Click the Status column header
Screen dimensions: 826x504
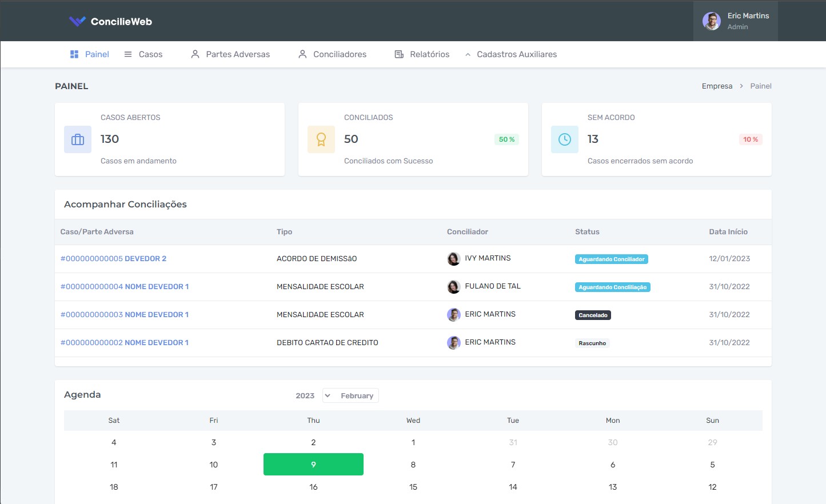click(x=587, y=232)
